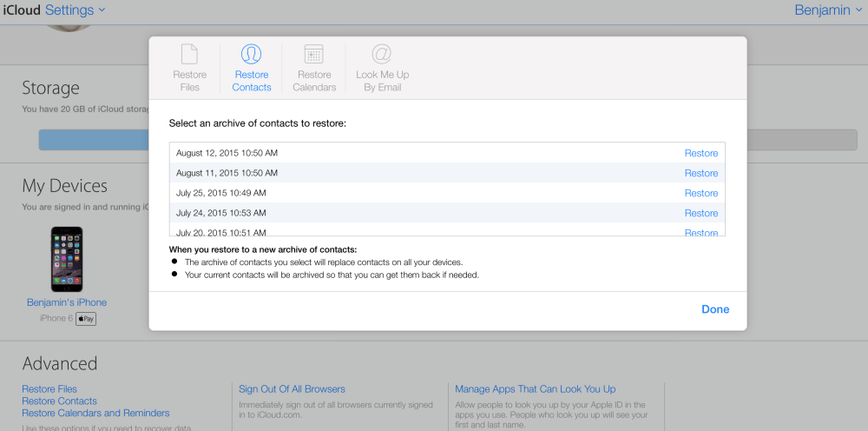Select the Restore Calendars calendar icon
This screenshot has width=868, height=431.
[x=314, y=54]
